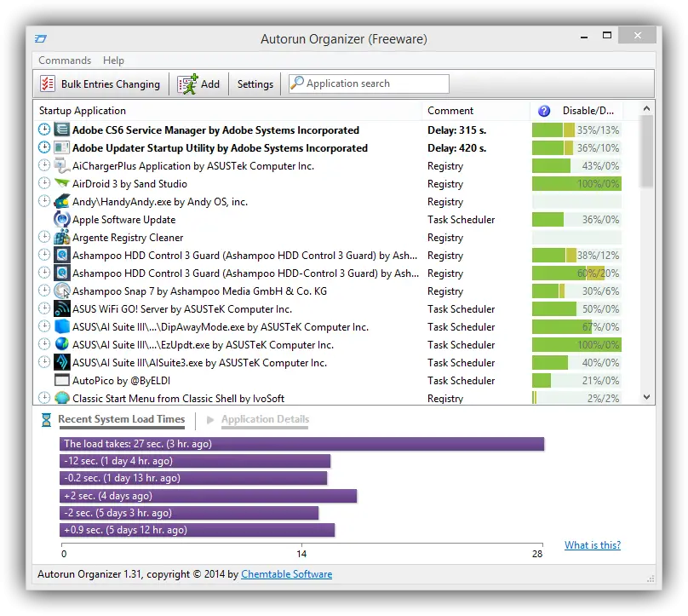This screenshot has height=616, width=688.
Task: Toggle the delay clock for ASUS WiFi GO! Server
Action: click(44, 308)
